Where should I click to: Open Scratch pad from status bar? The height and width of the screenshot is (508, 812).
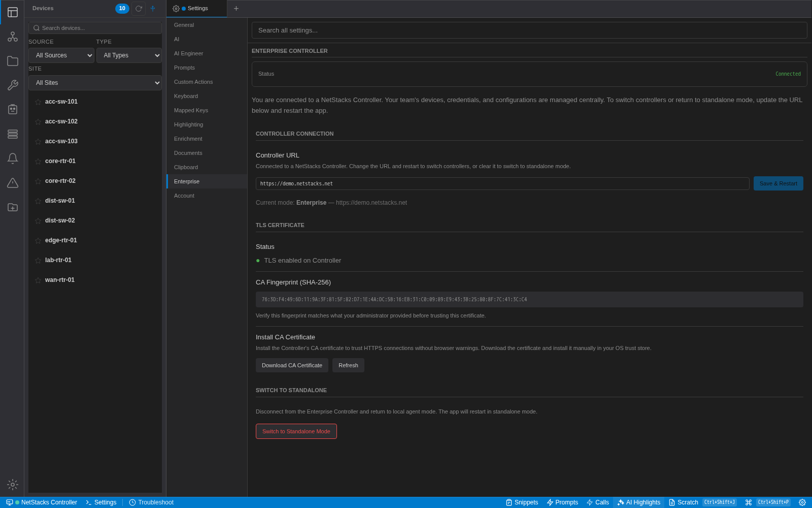tap(684, 502)
